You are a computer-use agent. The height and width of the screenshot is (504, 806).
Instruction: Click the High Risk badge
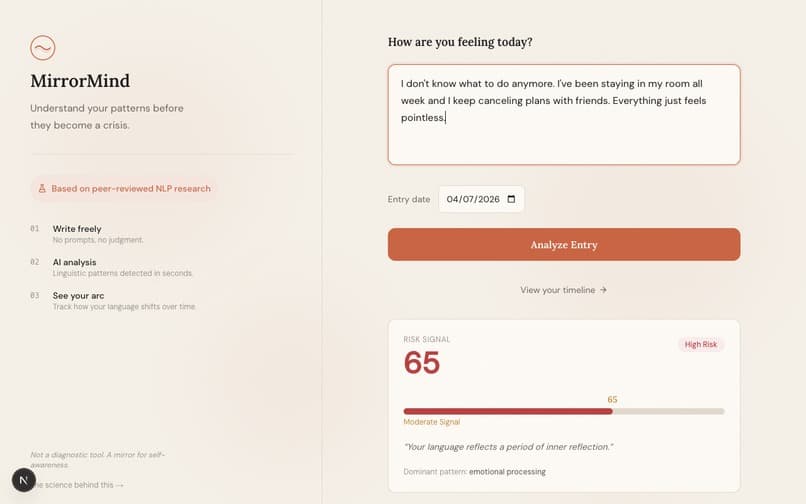click(701, 345)
